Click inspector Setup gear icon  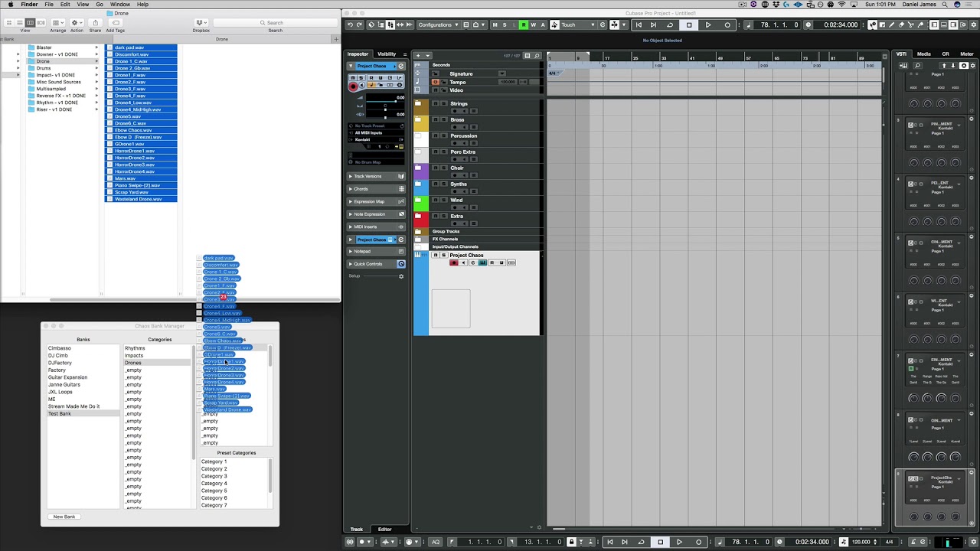coord(400,276)
